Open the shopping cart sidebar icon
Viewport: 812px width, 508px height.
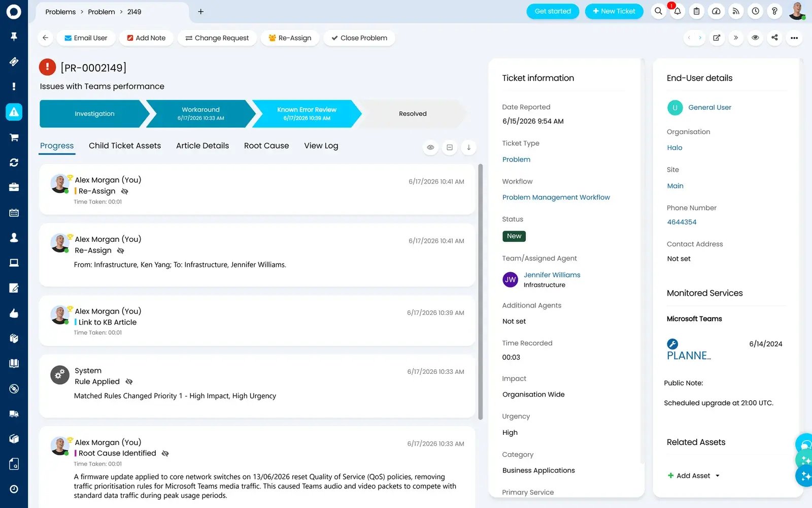[14, 137]
